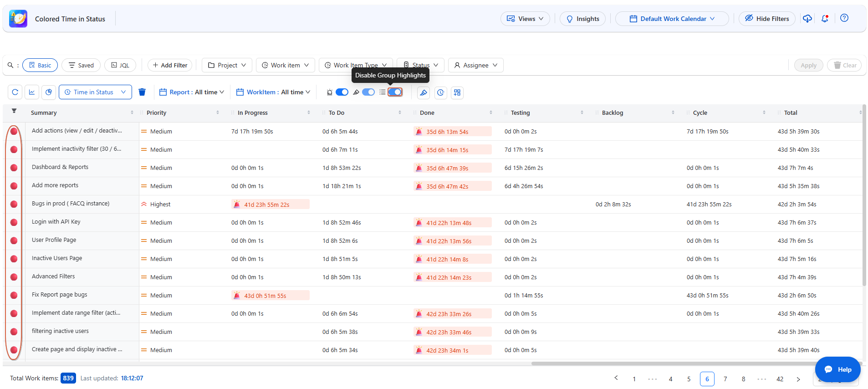The height and width of the screenshot is (389, 868).
Task: Disable the Group Highlights toggle
Action: click(x=395, y=92)
